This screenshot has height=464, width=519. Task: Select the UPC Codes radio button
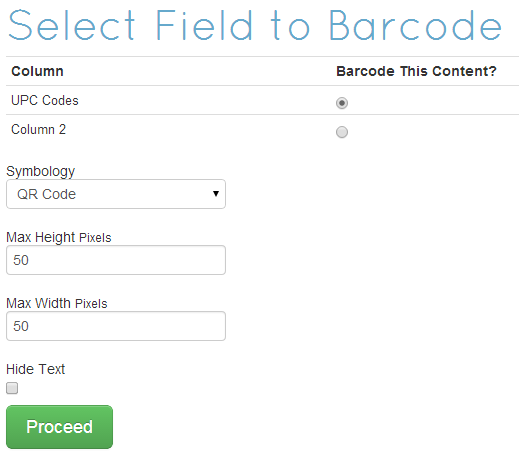tap(342, 103)
